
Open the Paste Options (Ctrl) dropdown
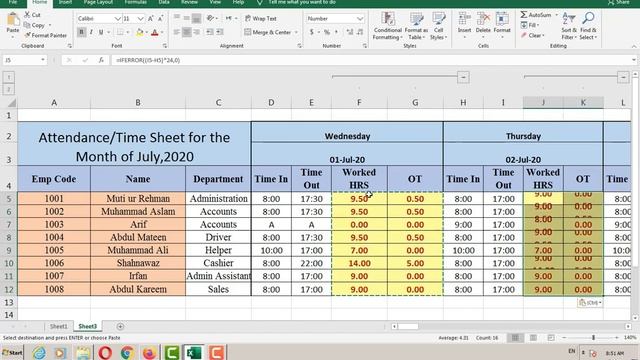pos(590,302)
